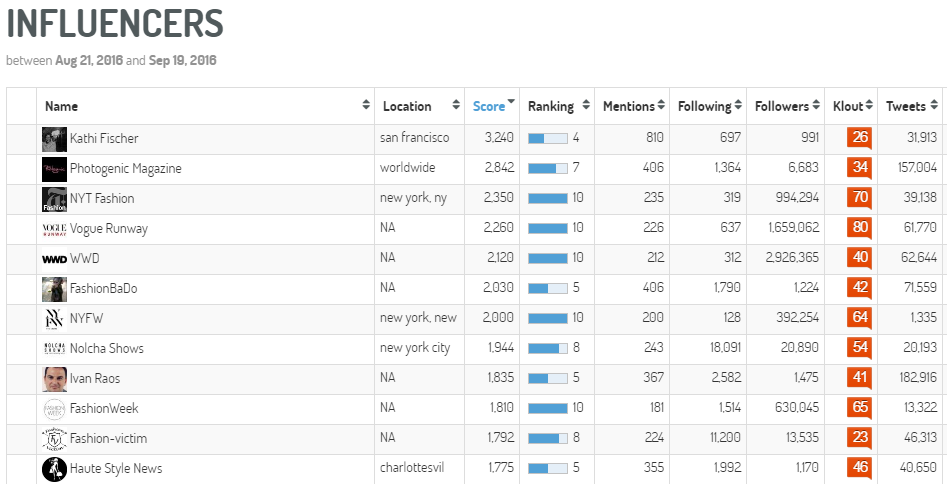The width and height of the screenshot is (947, 484).
Task: Open the Photogenic Magazine name link
Action: coord(126,169)
